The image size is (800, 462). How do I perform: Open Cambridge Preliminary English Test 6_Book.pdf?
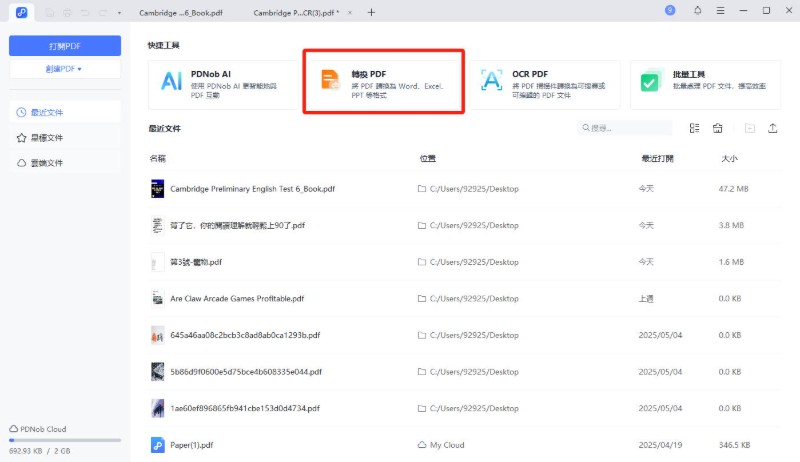[x=253, y=189]
